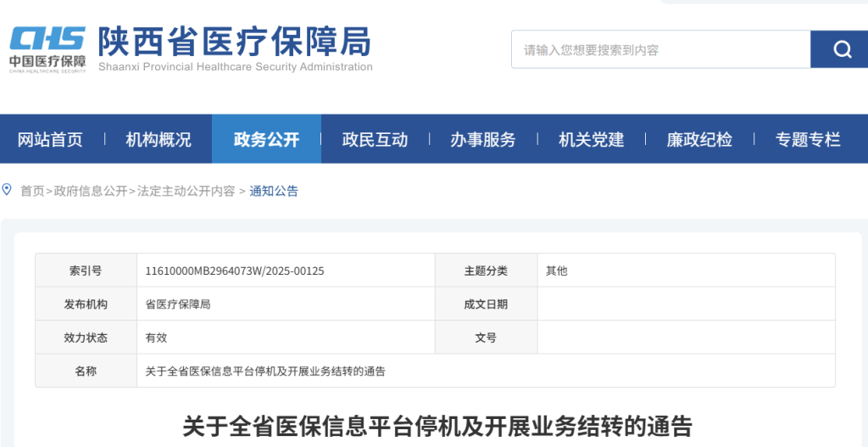Image resolution: width=868 pixels, height=447 pixels.
Task: Open 法定主动公开内容 breadcrumb link
Action: coord(186,191)
